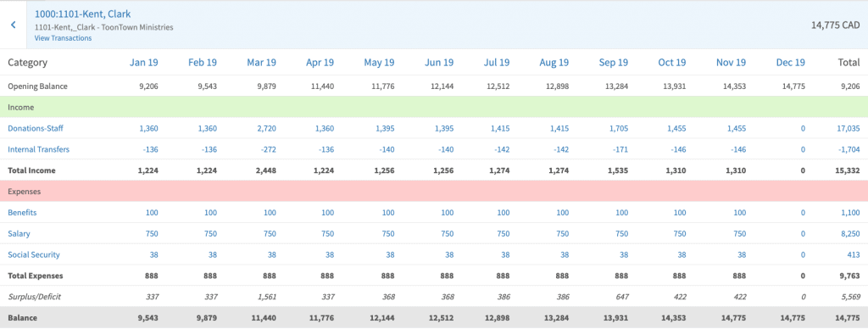Open the Internal Transfers category link
This screenshot has width=868, height=329.
[x=39, y=149]
